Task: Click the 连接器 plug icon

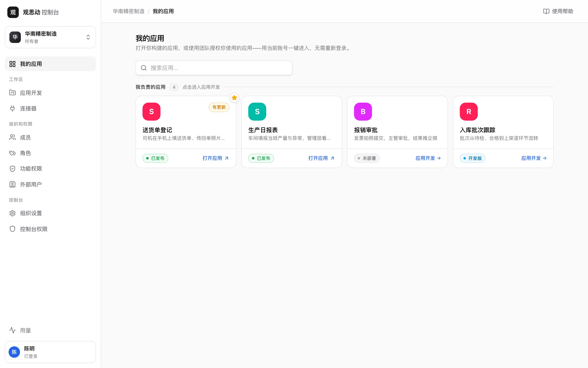Action: tap(12, 108)
